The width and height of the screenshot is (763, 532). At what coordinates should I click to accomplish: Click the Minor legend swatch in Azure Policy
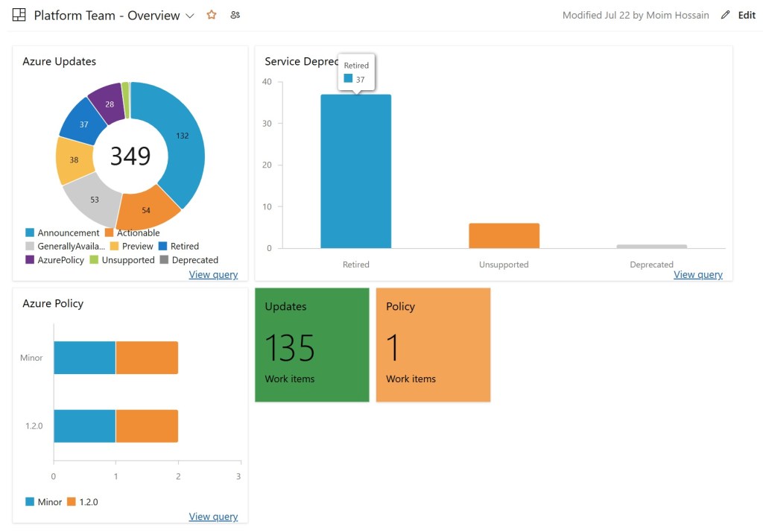pyautogui.click(x=30, y=502)
